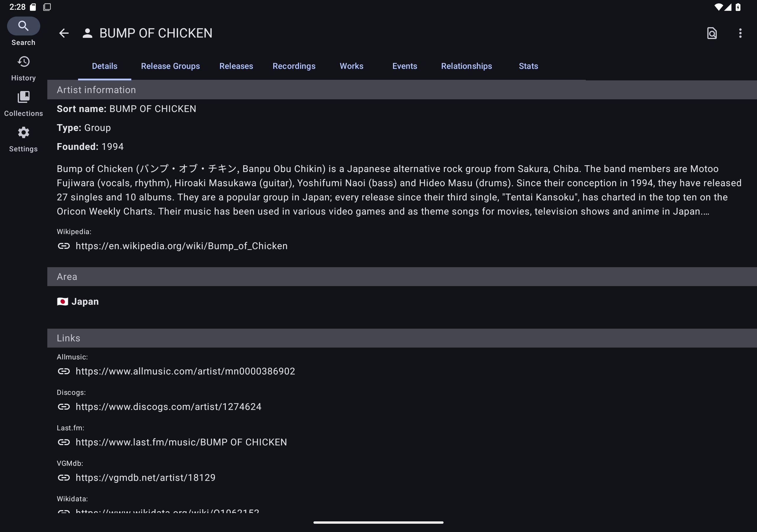Open the Last.fm music link
Viewport: 757px width, 532px height.
(181, 442)
